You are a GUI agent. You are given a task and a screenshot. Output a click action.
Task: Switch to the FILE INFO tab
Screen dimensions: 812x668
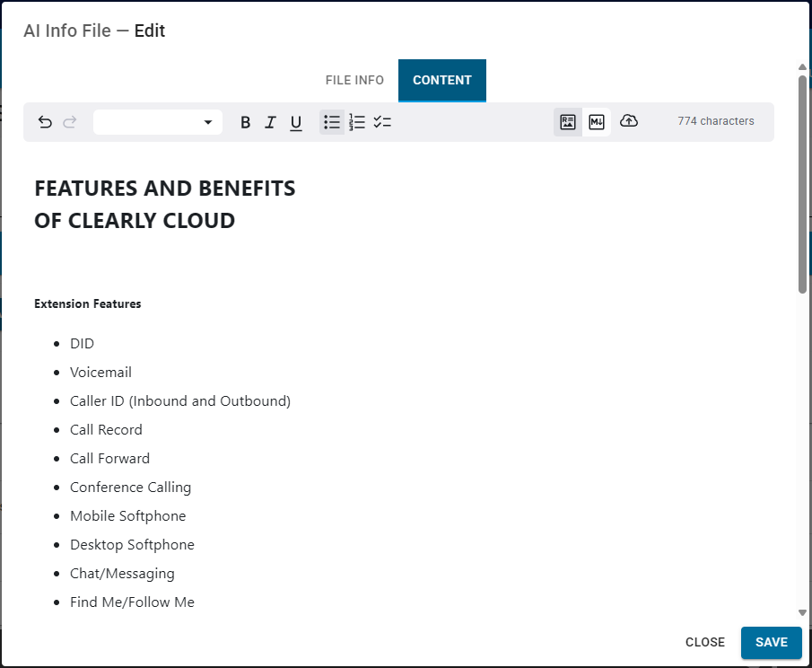pos(354,80)
